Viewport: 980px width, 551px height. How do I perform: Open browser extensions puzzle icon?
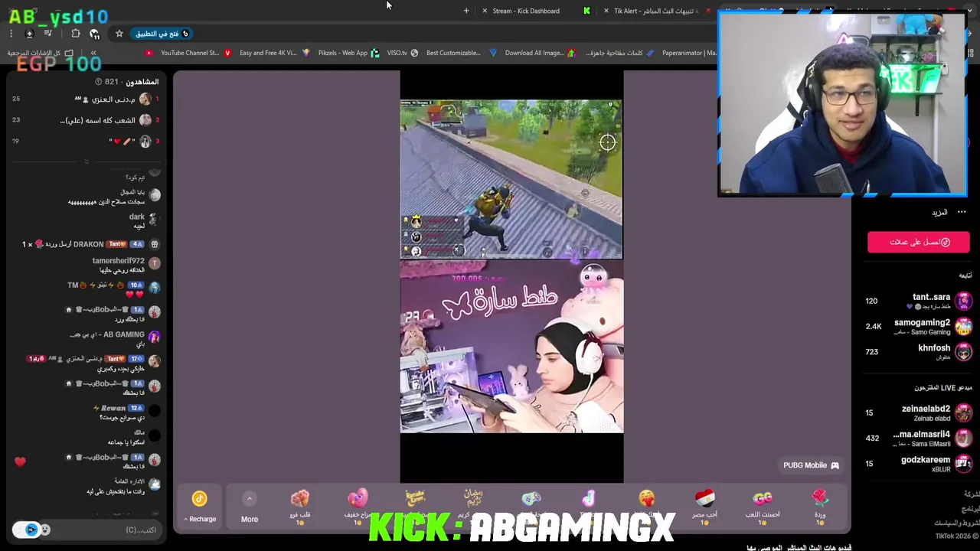(x=75, y=34)
